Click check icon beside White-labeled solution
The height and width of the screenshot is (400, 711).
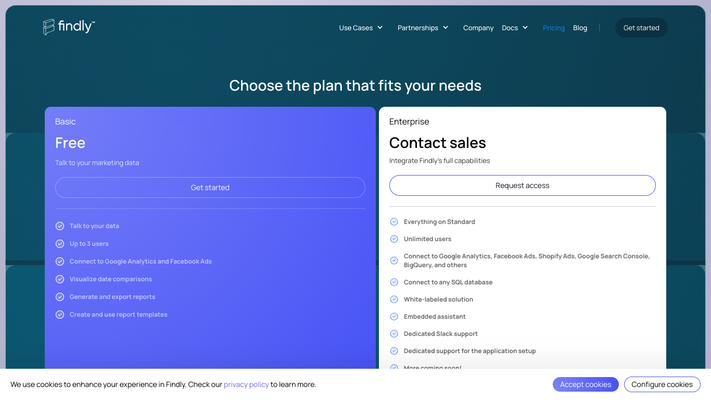pos(394,299)
